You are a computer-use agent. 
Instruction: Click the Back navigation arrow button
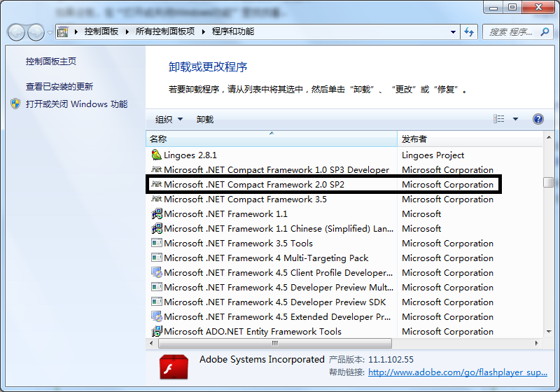16,32
